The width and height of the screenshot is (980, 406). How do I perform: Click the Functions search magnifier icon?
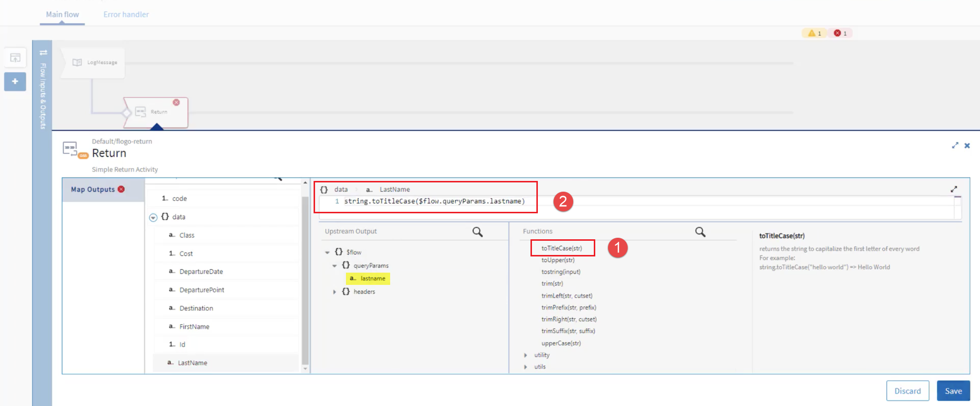pyautogui.click(x=700, y=232)
